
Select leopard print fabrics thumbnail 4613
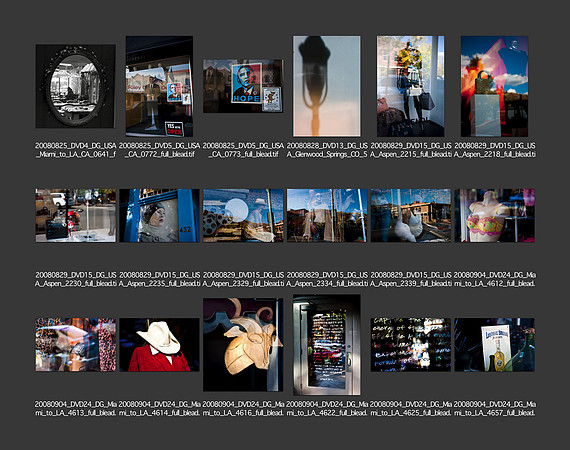pos(76,345)
